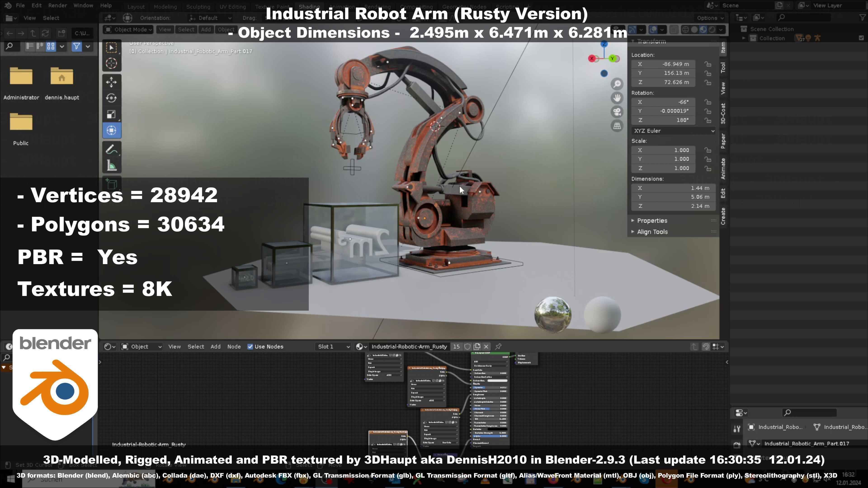Switch to the Scale tool
This screenshot has height=488, width=868.
(x=111, y=114)
